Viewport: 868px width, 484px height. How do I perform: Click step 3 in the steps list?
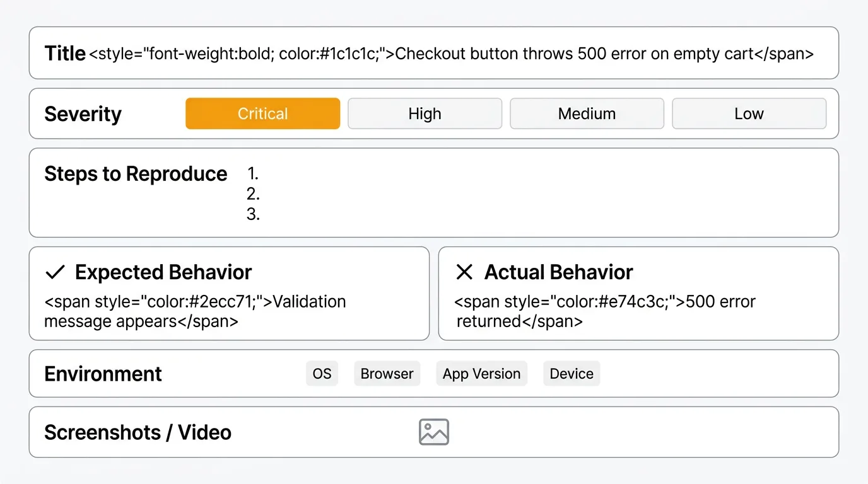(x=252, y=214)
